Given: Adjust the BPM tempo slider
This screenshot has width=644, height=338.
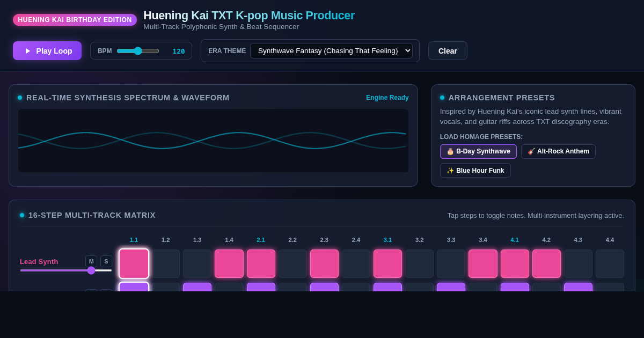Looking at the screenshot, I should [138, 51].
